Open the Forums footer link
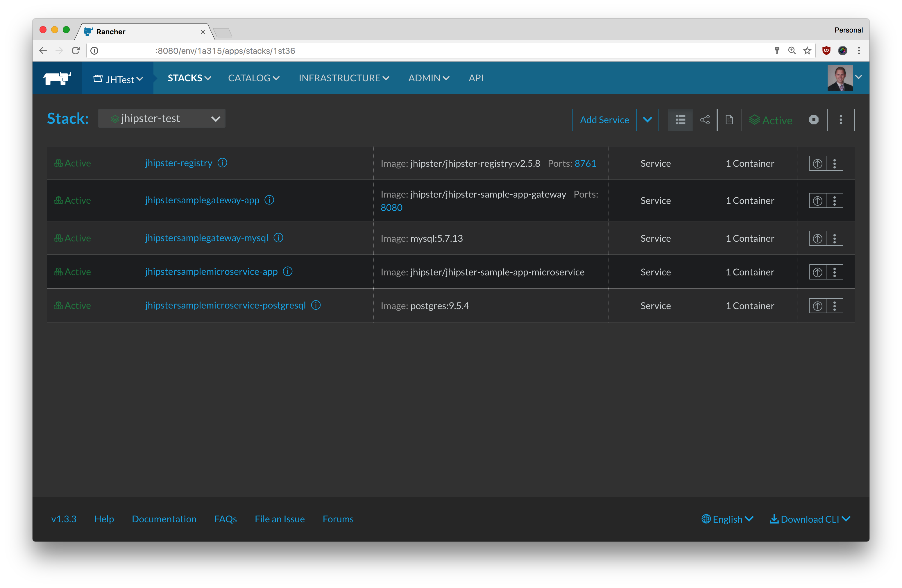 pyautogui.click(x=338, y=519)
